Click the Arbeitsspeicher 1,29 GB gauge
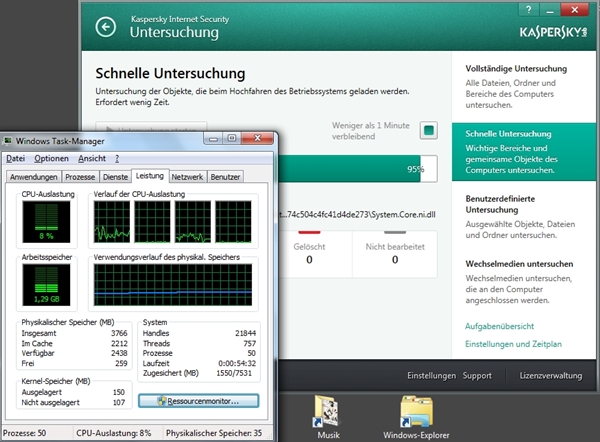The image size is (600, 442). [x=46, y=285]
